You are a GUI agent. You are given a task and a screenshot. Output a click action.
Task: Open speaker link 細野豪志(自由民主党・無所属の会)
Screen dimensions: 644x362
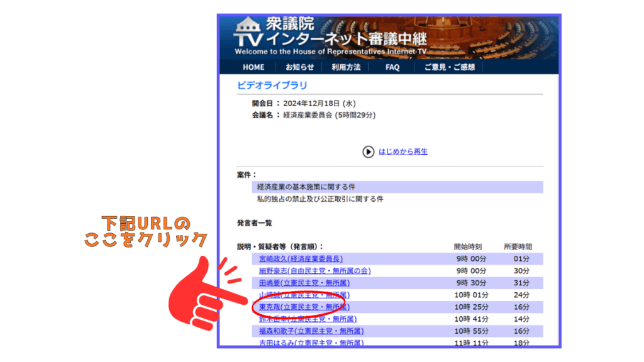point(314,271)
